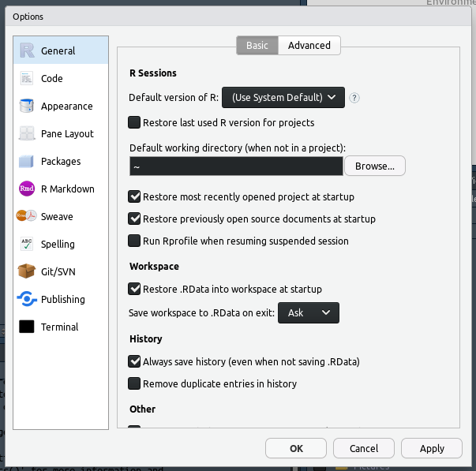Open the Publishing sync icon
This screenshot has height=471, width=476.
coord(27,299)
